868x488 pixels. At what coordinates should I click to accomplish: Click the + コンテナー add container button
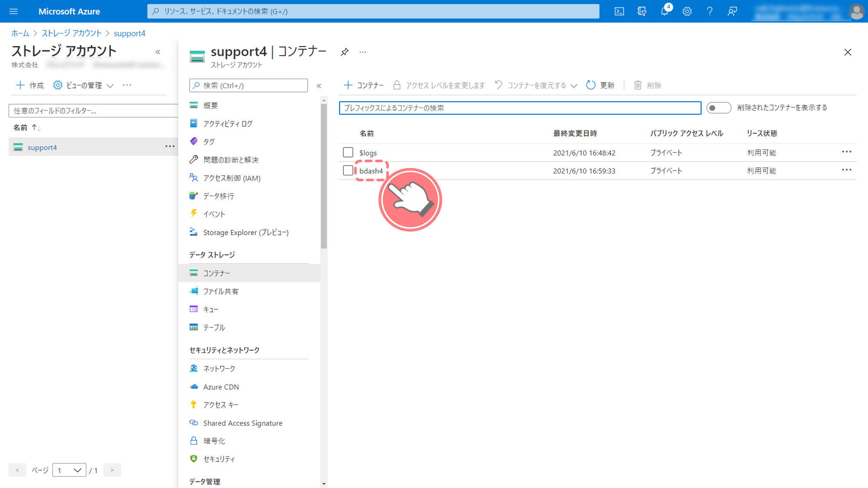coord(364,85)
